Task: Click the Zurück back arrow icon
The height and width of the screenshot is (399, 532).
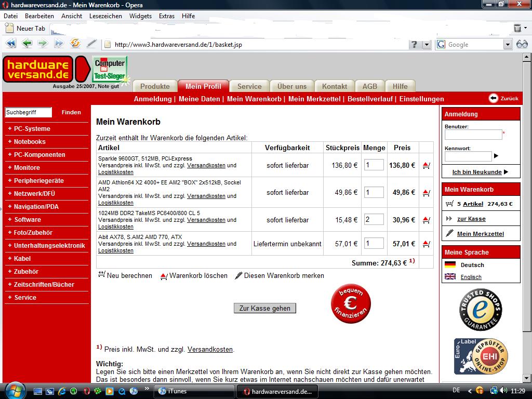Action: [x=494, y=98]
